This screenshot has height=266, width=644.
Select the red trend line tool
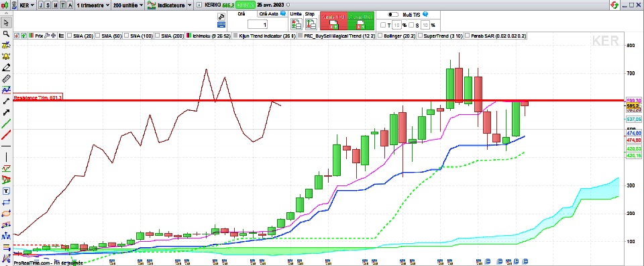click(6, 135)
